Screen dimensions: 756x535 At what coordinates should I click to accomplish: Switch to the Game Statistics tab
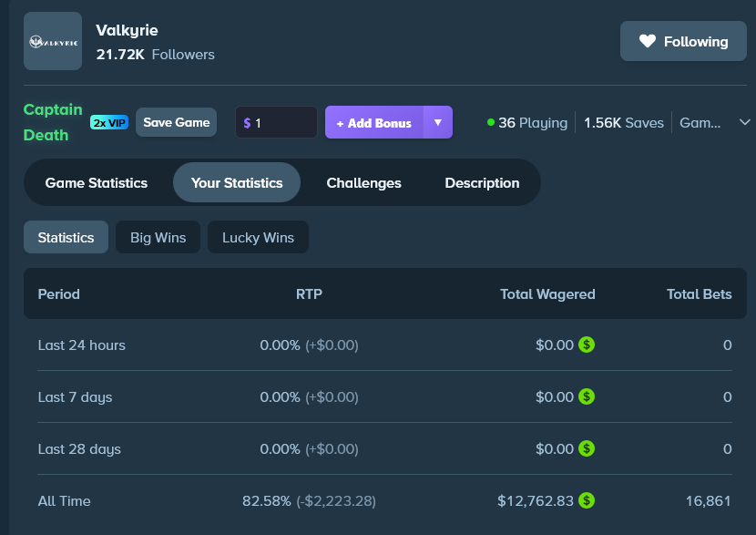(97, 183)
